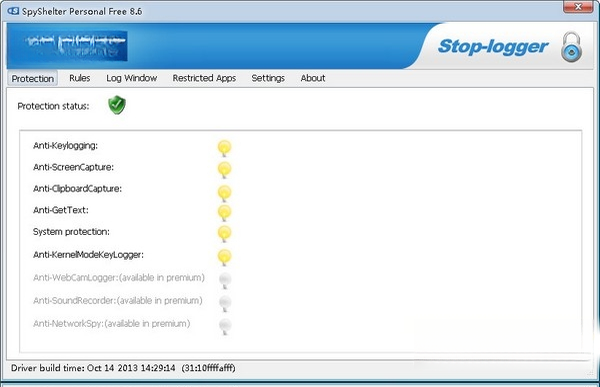Show the About tab

pyautogui.click(x=313, y=78)
